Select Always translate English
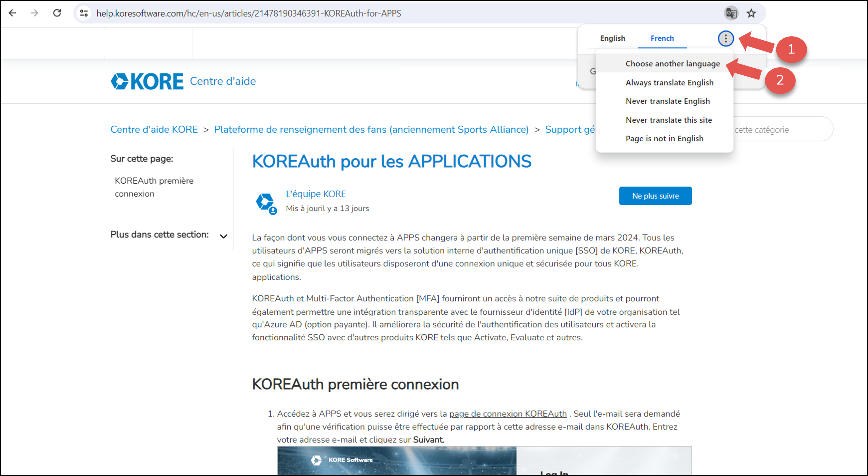 click(664, 83)
